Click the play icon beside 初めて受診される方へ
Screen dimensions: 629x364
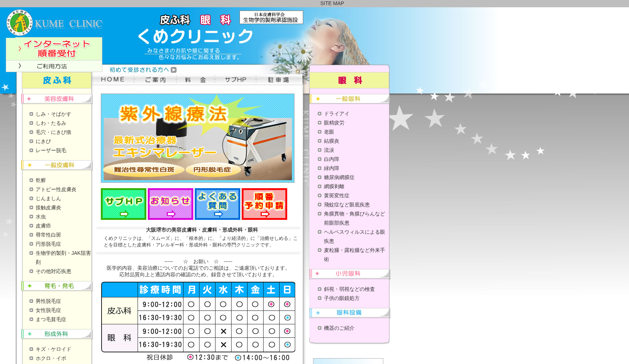click(174, 70)
